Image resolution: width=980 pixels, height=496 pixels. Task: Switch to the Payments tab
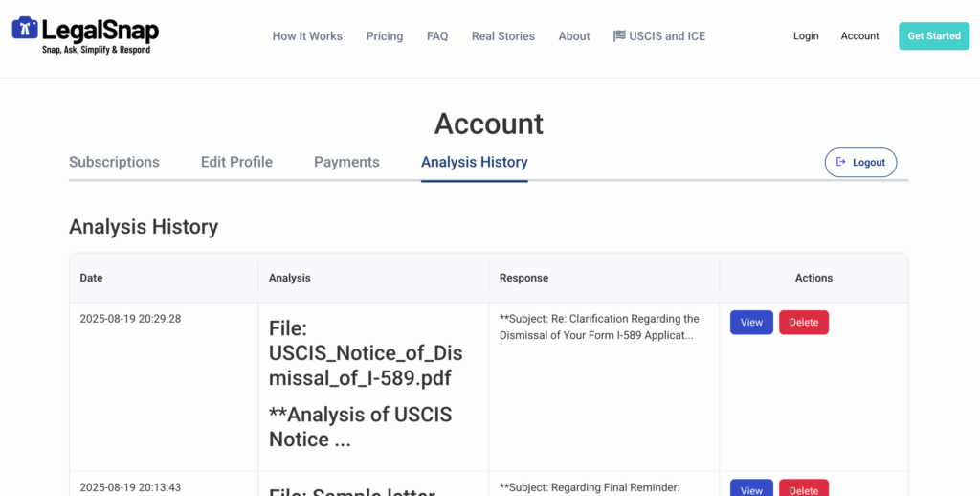coord(346,163)
